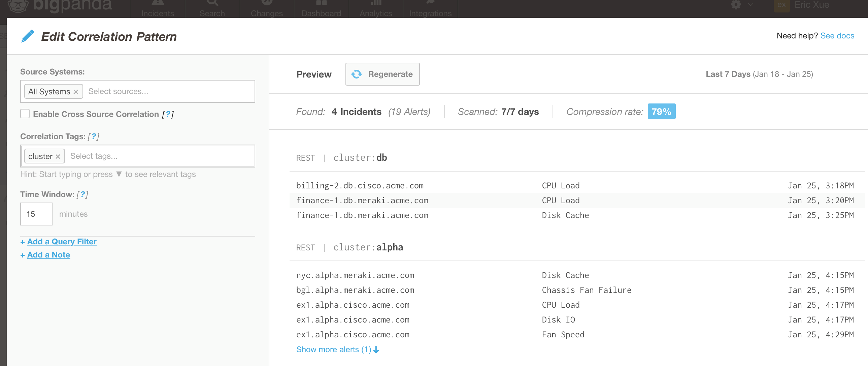Click the Edit Correlation Pattern pencil icon
The width and height of the screenshot is (868, 366).
tap(28, 36)
